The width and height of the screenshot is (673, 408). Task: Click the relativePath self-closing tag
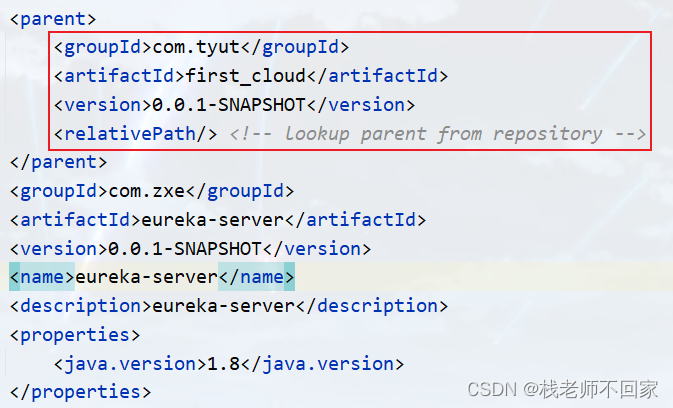click(136, 134)
